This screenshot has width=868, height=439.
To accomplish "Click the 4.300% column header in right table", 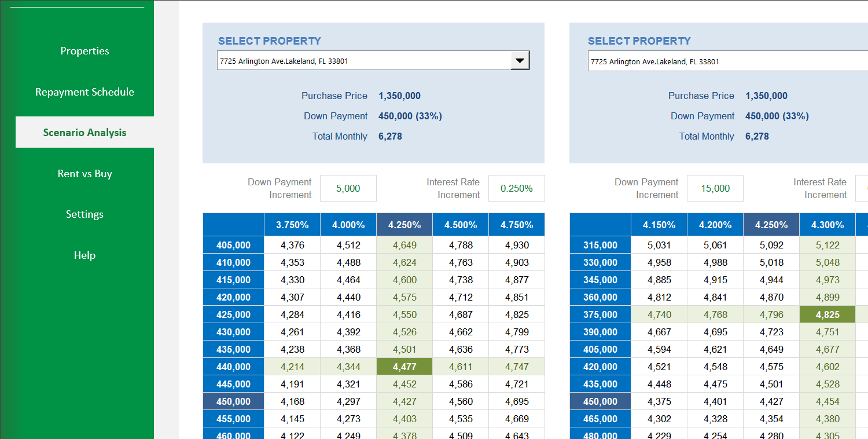I will coord(827,224).
